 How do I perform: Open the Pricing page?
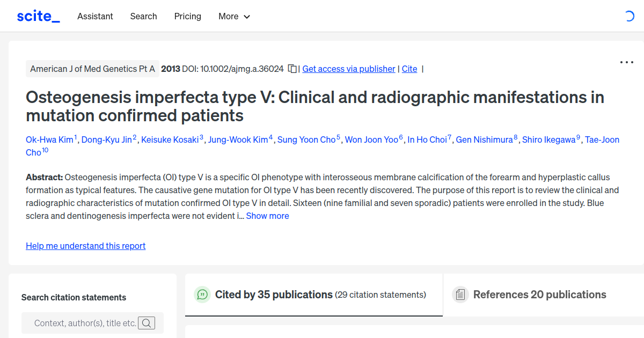pos(187,17)
